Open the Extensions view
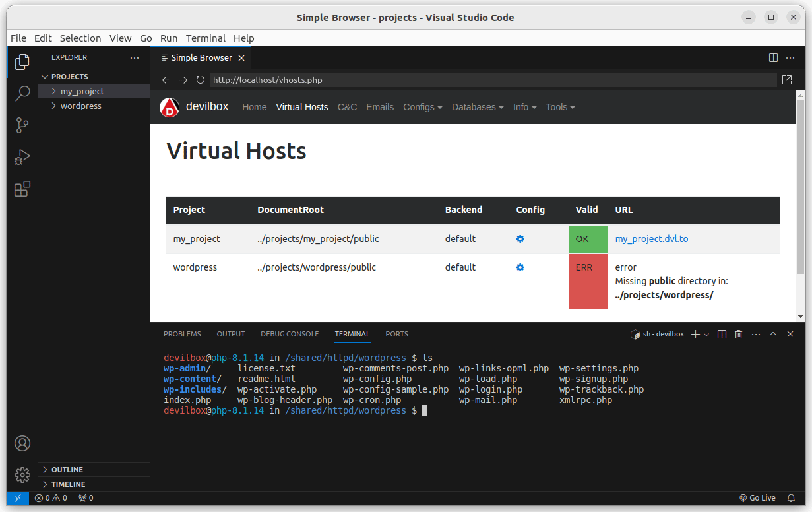Viewport: 812px width, 512px height. tap(22, 190)
